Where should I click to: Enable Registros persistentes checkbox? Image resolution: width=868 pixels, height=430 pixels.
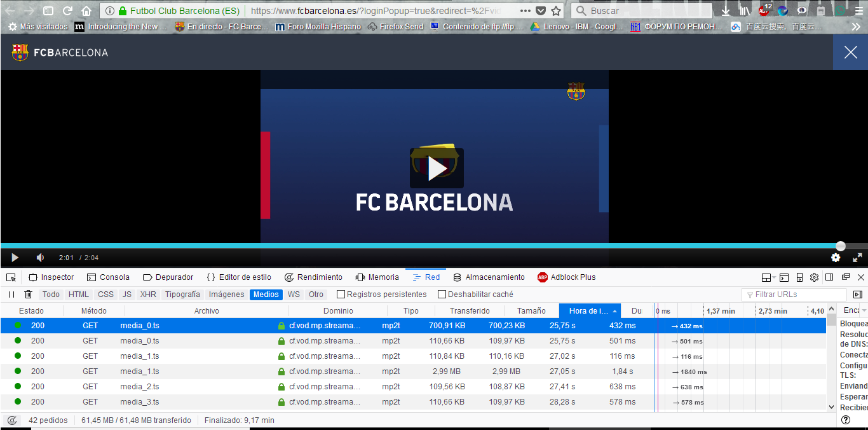(341, 295)
